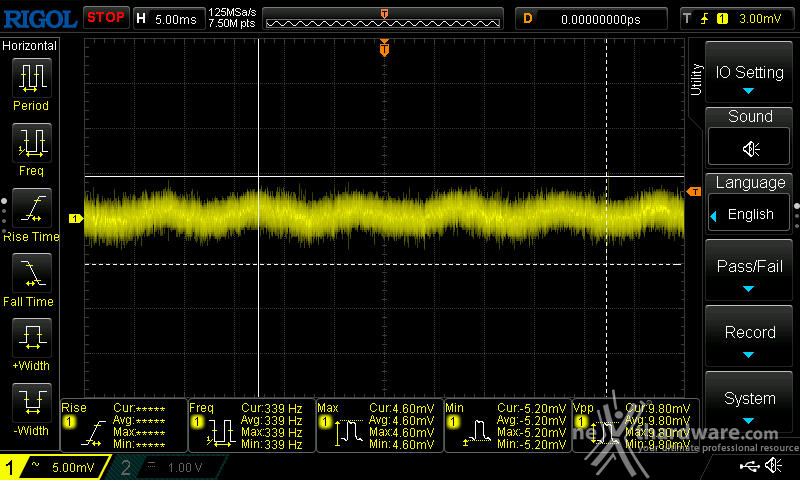Viewport: 800px width, 480px height.
Task: Click the orange trigger position marker at top
Action: (x=384, y=47)
